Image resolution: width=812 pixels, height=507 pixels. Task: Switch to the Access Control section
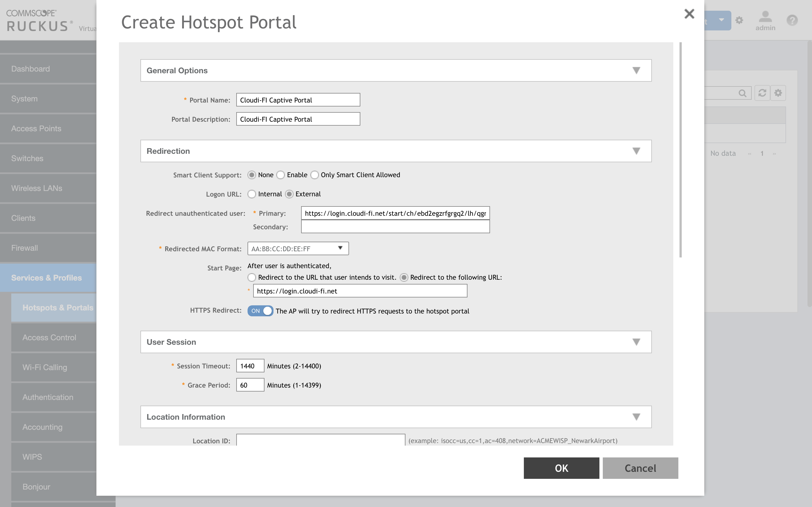[x=49, y=337]
